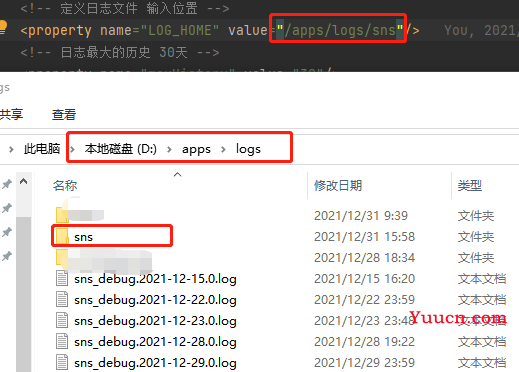Click the LOG_HOME attribute value in editor
This screenshot has height=372, width=519.
coord(180,30)
